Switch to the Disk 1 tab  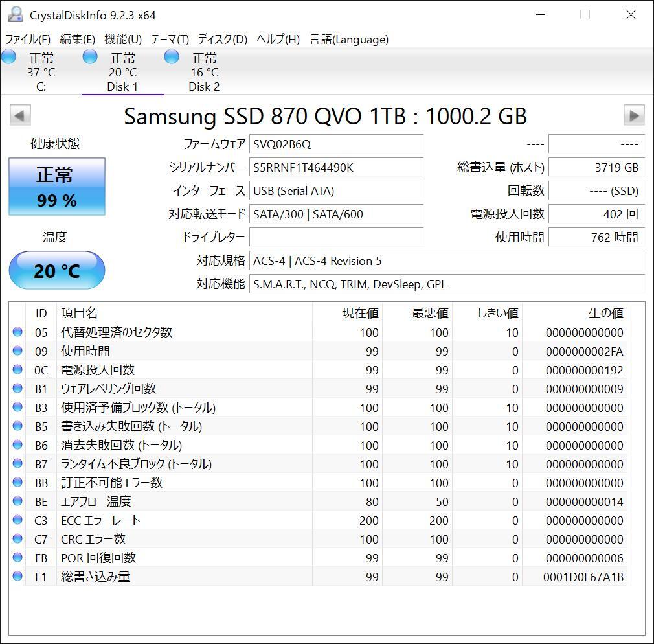pos(122,72)
